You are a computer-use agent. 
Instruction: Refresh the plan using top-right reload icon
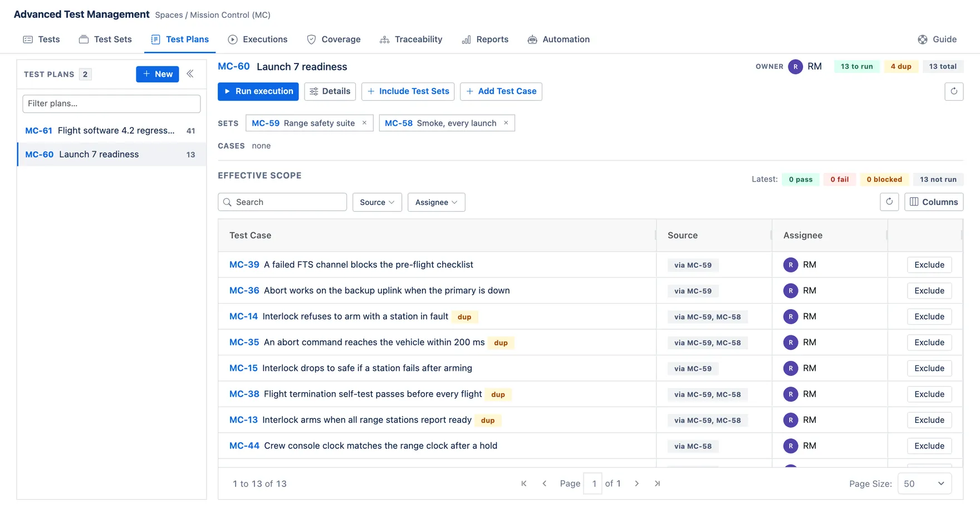click(954, 91)
